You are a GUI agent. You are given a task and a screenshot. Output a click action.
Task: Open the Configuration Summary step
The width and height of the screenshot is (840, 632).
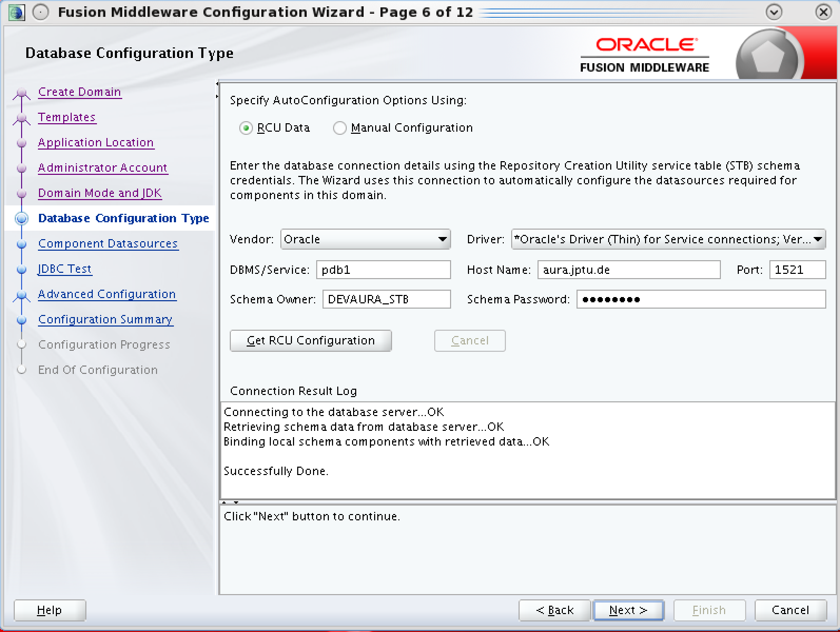(105, 320)
